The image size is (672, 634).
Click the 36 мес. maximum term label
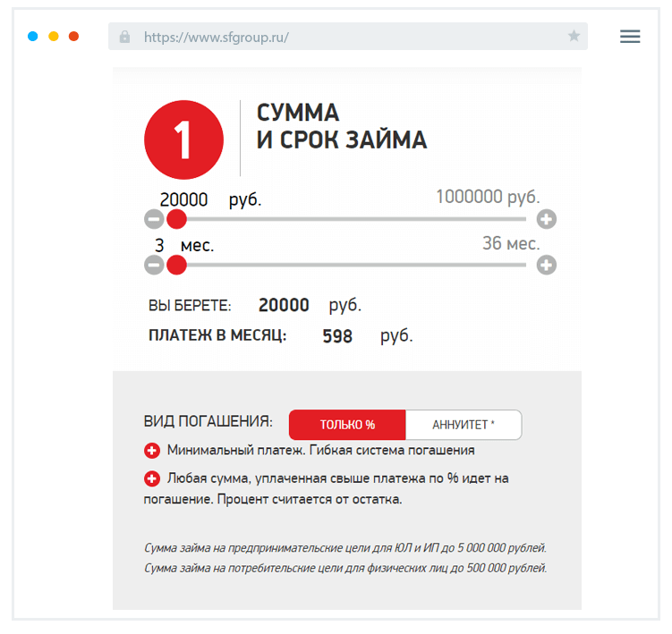click(x=511, y=244)
